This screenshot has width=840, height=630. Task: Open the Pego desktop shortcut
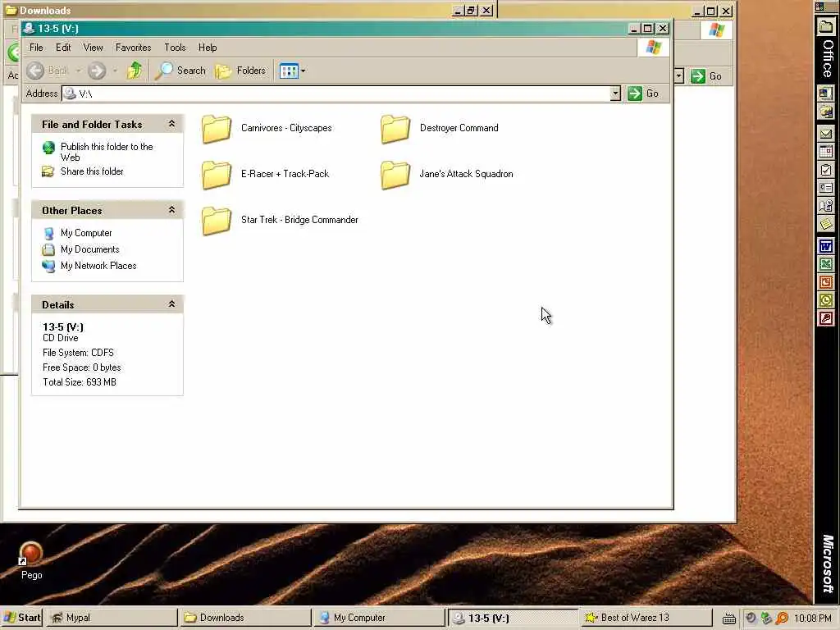tap(31, 560)
